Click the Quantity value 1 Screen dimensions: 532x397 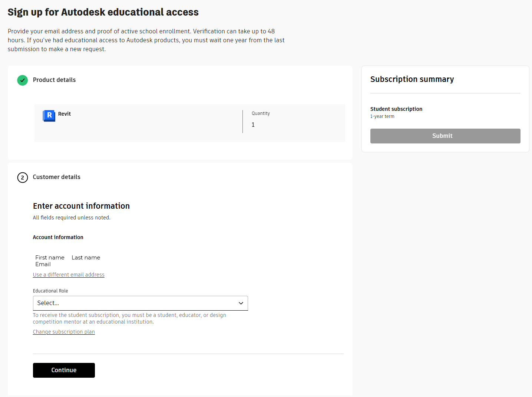pyautogui.click(x=253, y=125)
